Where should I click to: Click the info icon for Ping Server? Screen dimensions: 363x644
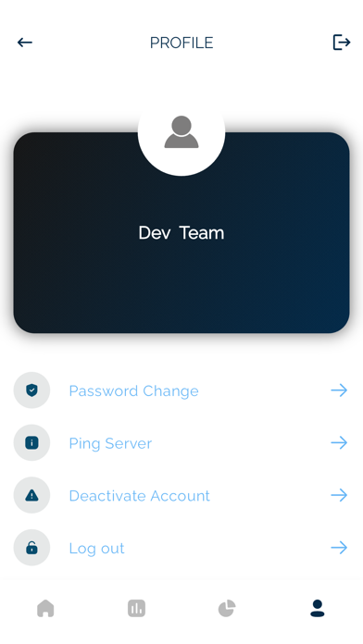tap(31, 442)
